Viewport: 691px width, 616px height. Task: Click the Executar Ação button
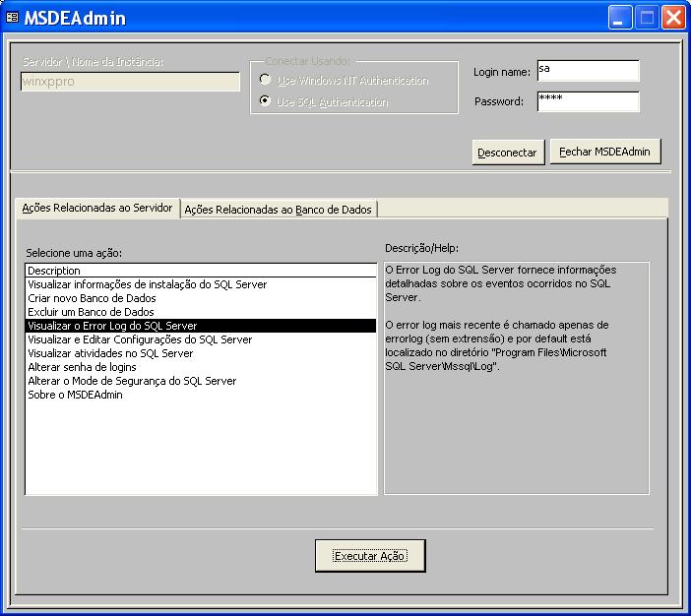(x=370, y=556)
